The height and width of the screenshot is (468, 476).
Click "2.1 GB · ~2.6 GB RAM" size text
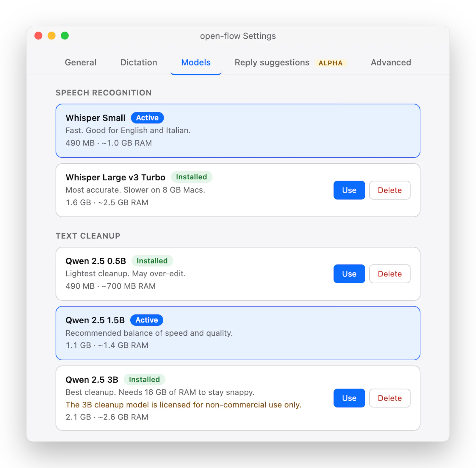pos(107,417)
